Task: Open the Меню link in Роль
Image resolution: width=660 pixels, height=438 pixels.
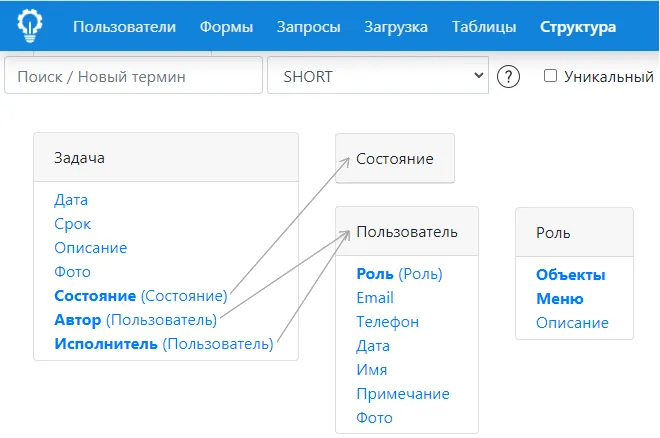Action: 560,299
